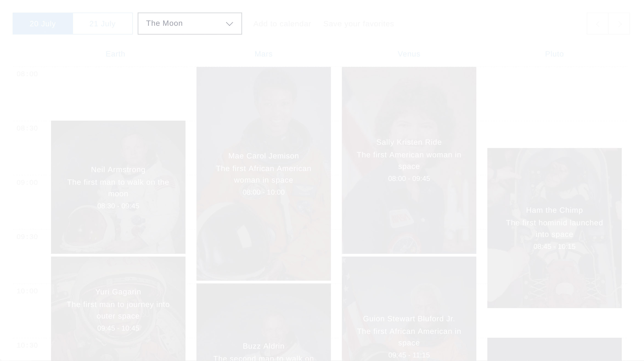Image resolution: width=644 pixels, height=361 pixels.
Task: Click the Save your favorites link
Action: 359,23
